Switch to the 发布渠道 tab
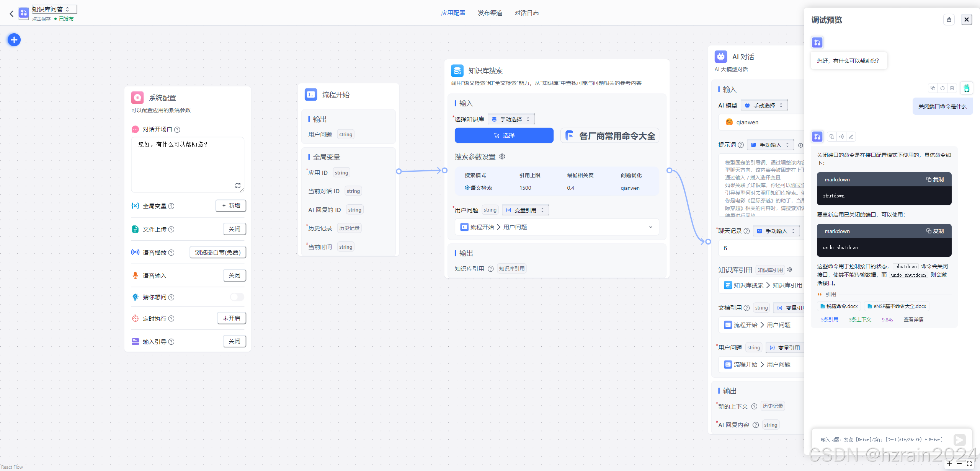Image resolution: width=980 pixels, height=471 pixels. tap(490, 13)
